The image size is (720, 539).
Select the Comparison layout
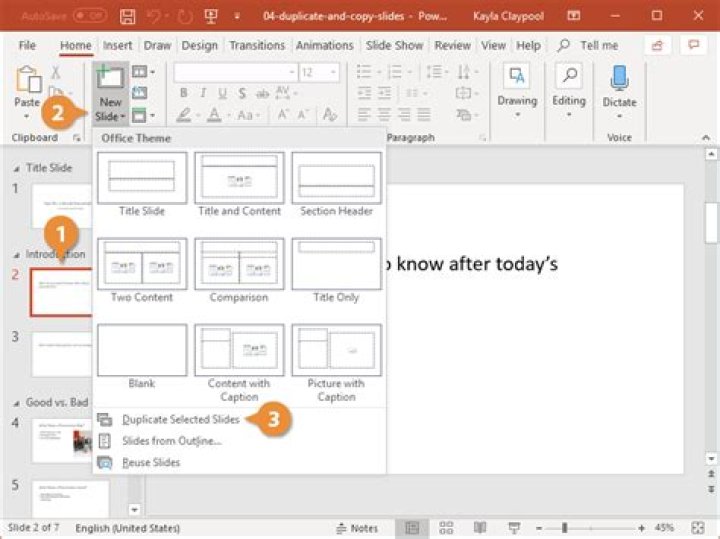click(239, 271)
